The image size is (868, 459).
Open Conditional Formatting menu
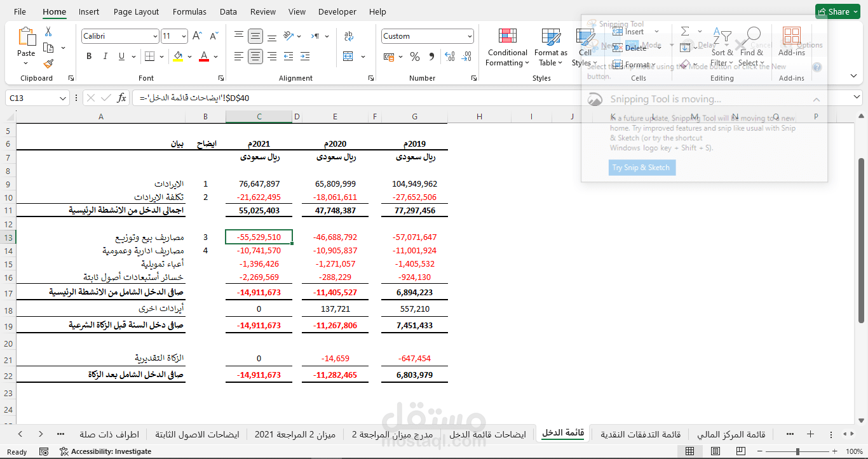click(x=507, y=48)
